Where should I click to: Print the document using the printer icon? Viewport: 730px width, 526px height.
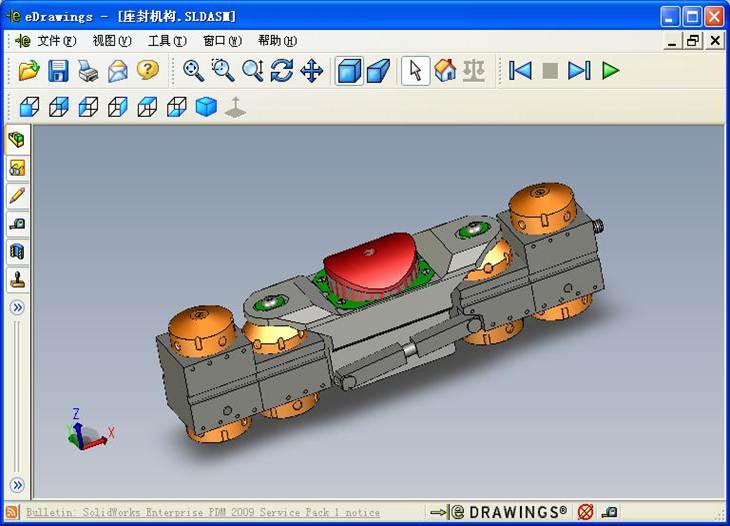click(x=88, y=71)
